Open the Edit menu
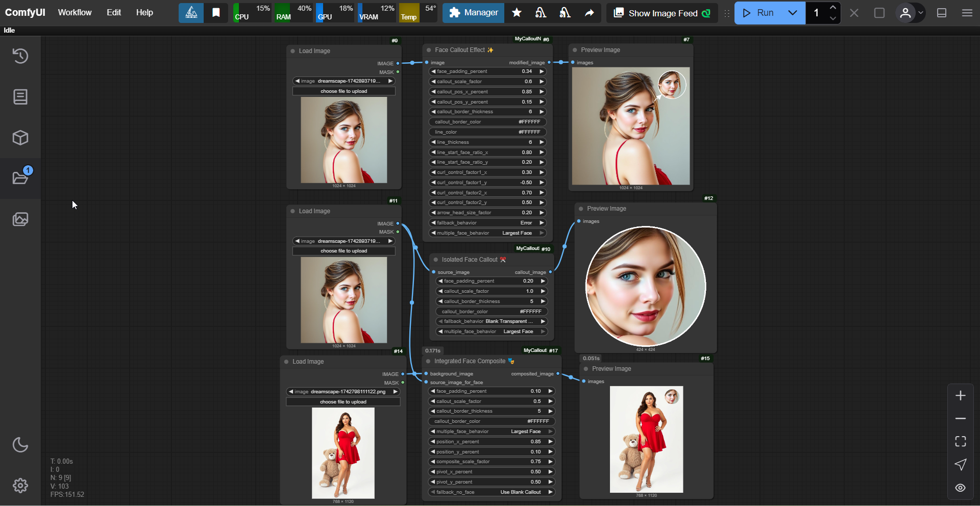This screenshot has width=980, height=506. 114,12
